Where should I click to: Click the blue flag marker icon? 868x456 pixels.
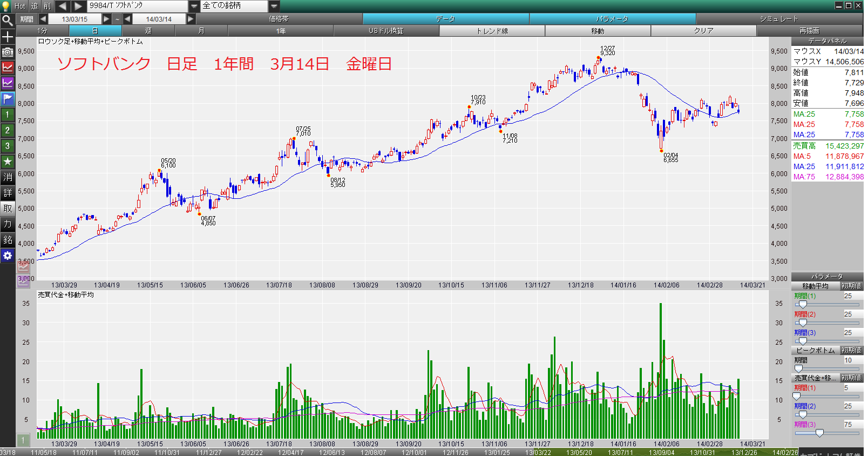click(8, 99)
